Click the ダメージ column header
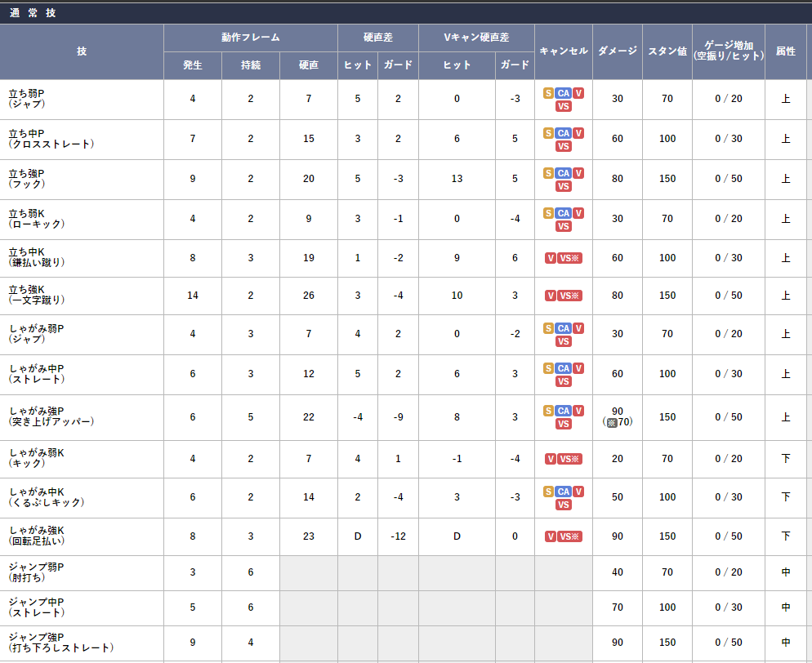The height and width of the screenshot is (663, 812). (x=618, y=51)
